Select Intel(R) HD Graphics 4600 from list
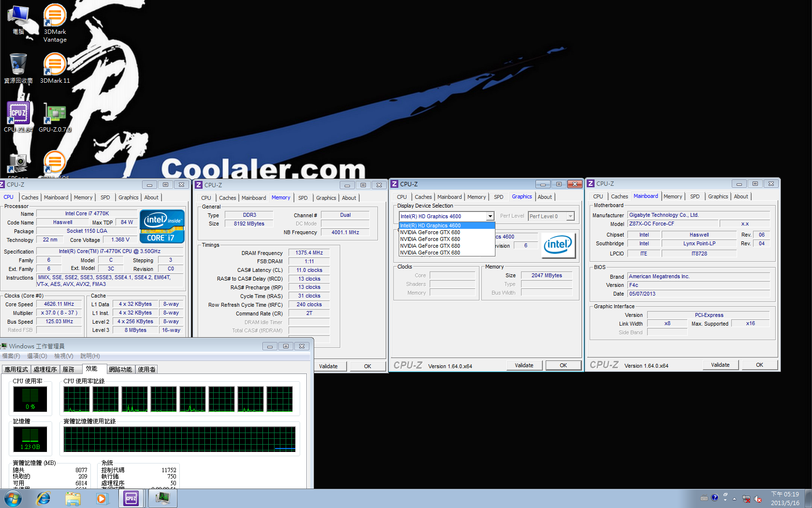The height and width of the screenshot is (508, 812). coord(447,225)
